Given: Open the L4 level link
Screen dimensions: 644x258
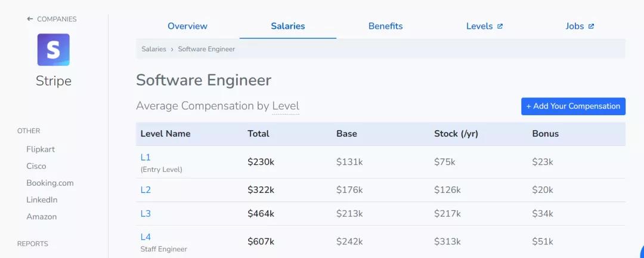Looking at the screenshot, I should click(x=145, y=237).
